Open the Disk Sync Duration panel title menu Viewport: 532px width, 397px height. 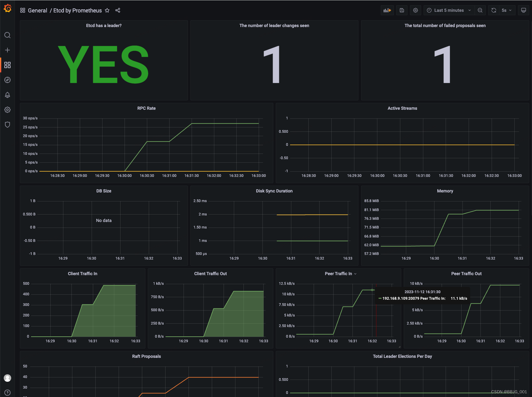274,191
